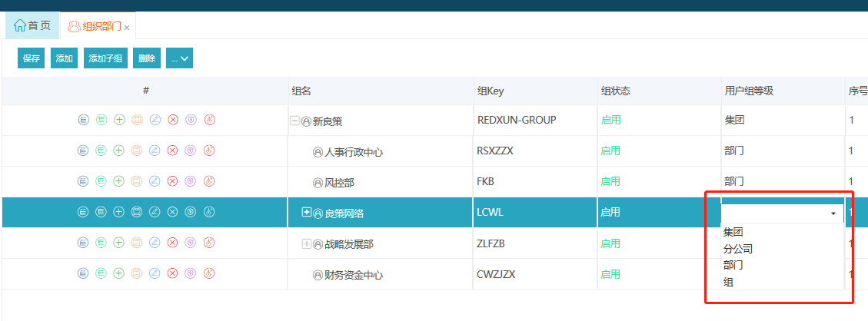Image resolution: width=868 pixels, height=321 pixels.
Task: Collapse the 新良策 tree node
Action: point(295,121)
